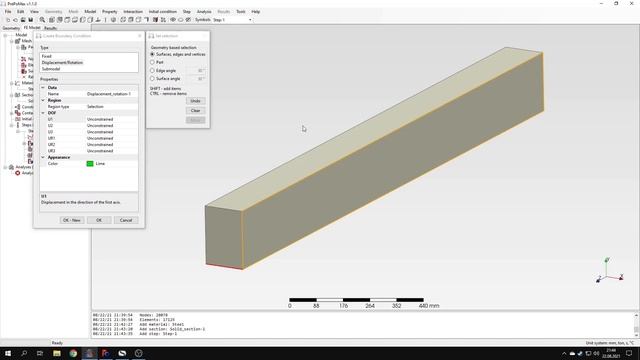The image size is (640, 360).
Task: Click the Contacts node icon in tree
Action: [x=18, y=113]
